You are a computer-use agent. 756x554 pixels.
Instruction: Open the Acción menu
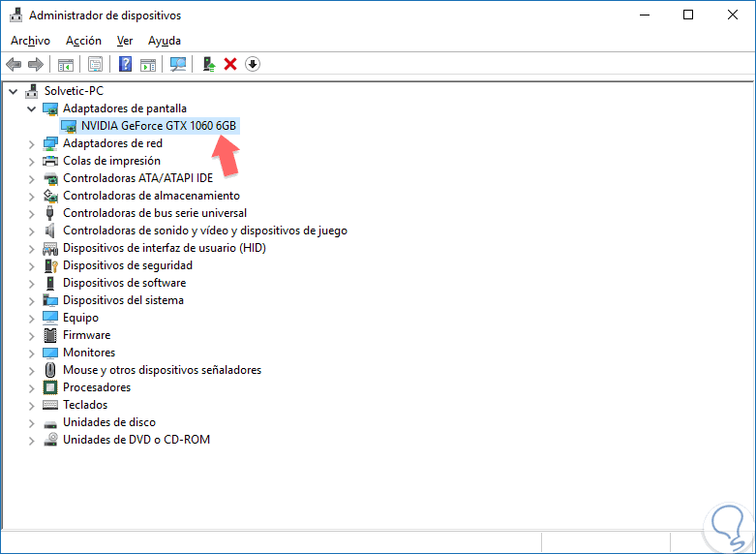(83, 41)
